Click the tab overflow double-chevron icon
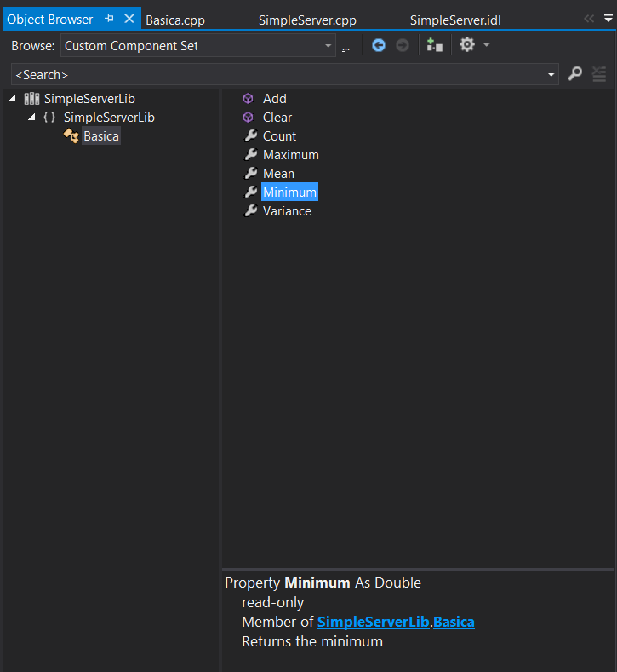617x672 pixels. click(x=589, y=19)
